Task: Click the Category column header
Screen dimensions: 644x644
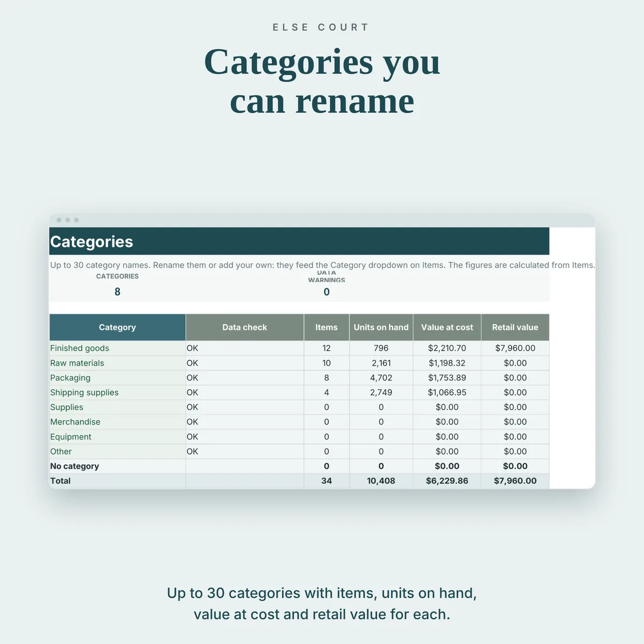Action: point(117,327)
